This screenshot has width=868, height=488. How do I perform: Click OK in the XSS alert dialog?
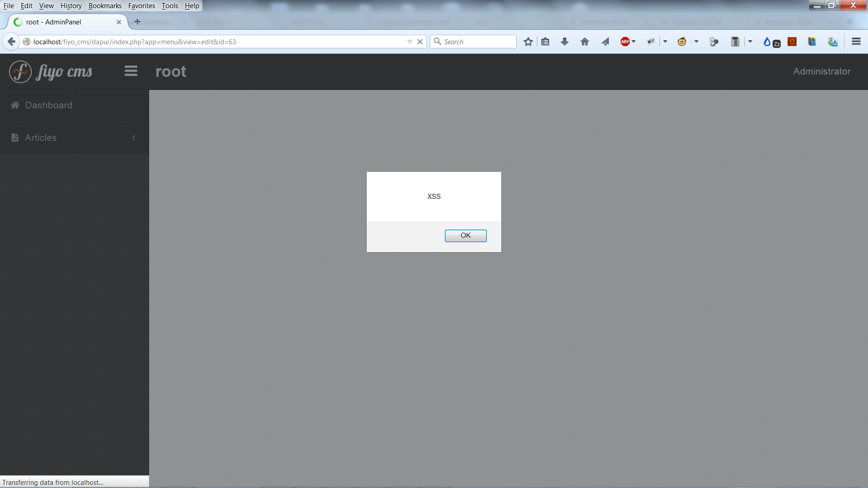tap(465, 235)
